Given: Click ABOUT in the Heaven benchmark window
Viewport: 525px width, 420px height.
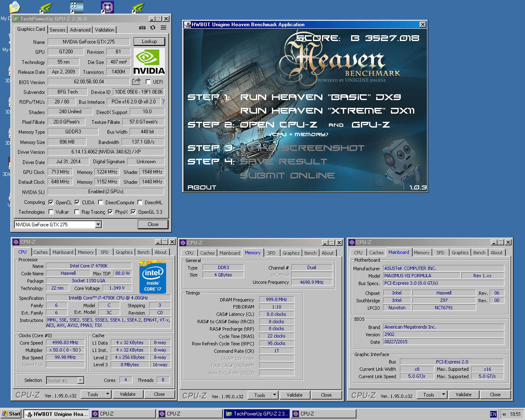Looking at the screenshot, I should point(202,187).
